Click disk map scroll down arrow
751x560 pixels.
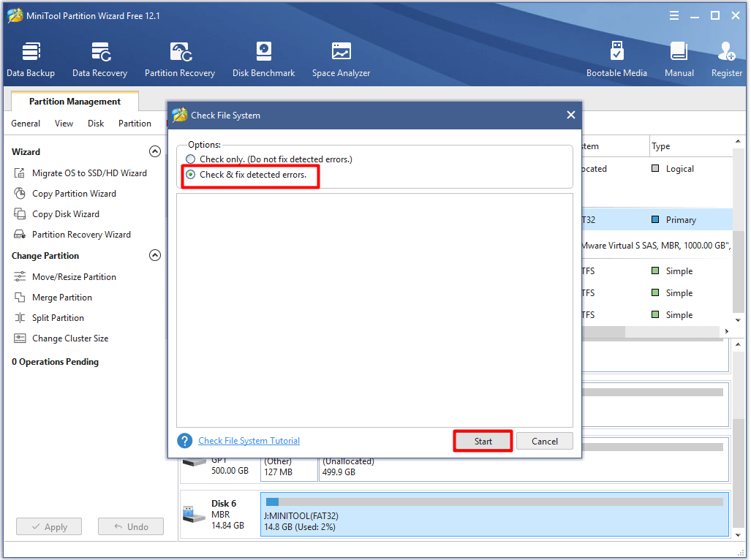click(738, 535)
